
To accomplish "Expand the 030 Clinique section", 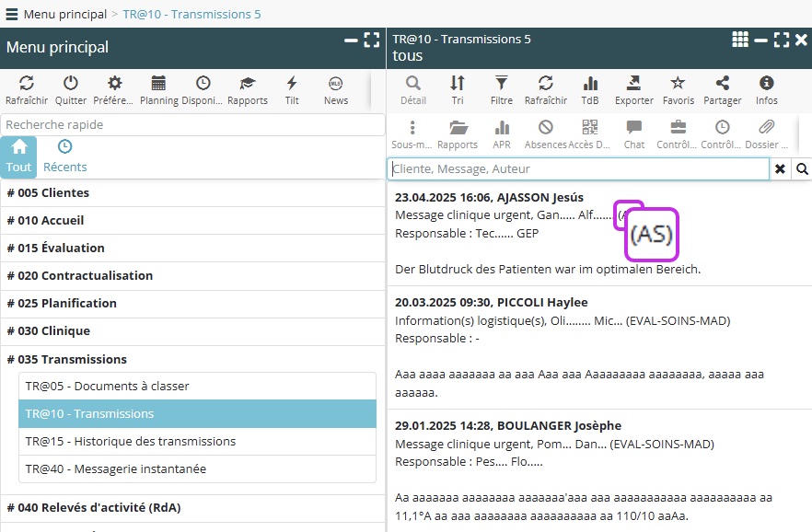I will click(x=48, y=331).
